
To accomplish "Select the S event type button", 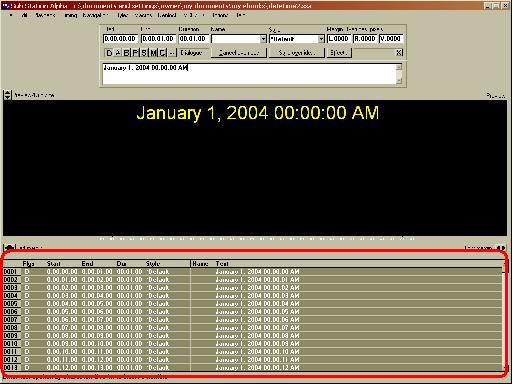I will (144, 53).
